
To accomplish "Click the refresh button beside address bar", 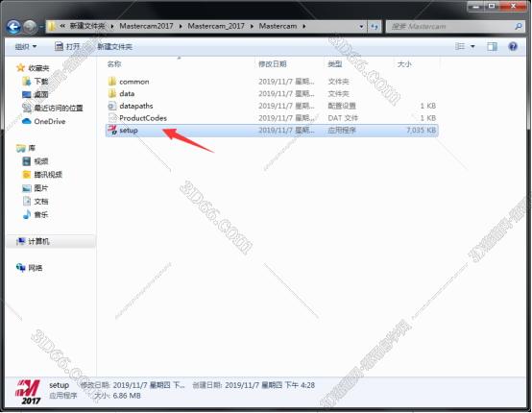I will coord(375,27).
